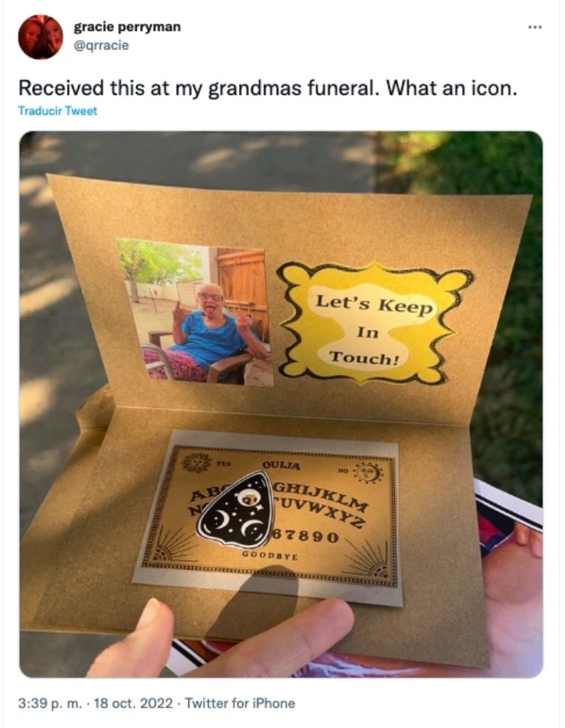Click the sunburst in board's bottom-left corner
The height and width of the screenshot is (728, 565).
pos(171,546)
